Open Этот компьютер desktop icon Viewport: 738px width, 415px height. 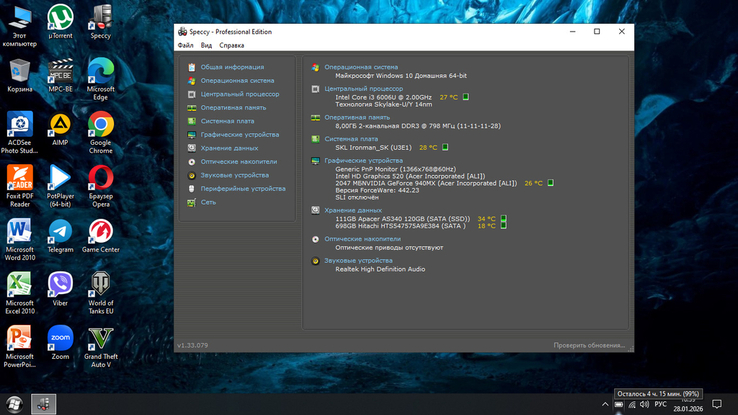click(x=19, y=25)
